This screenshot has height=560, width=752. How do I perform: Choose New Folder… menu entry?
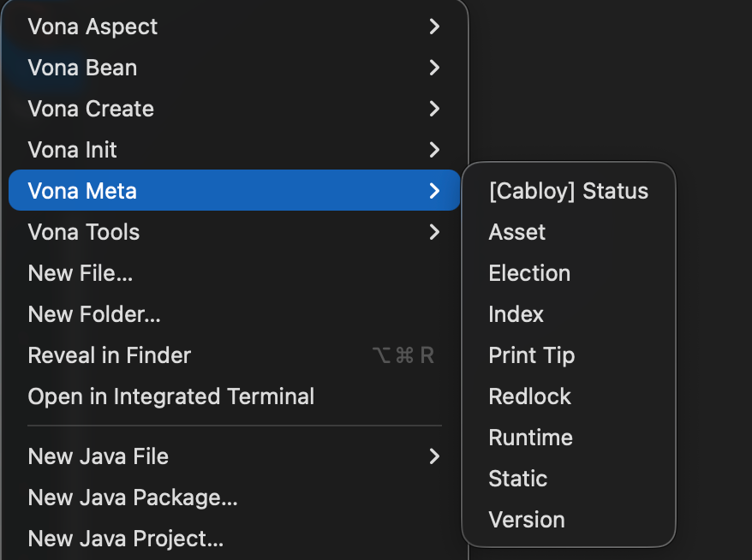click(94, 314)
